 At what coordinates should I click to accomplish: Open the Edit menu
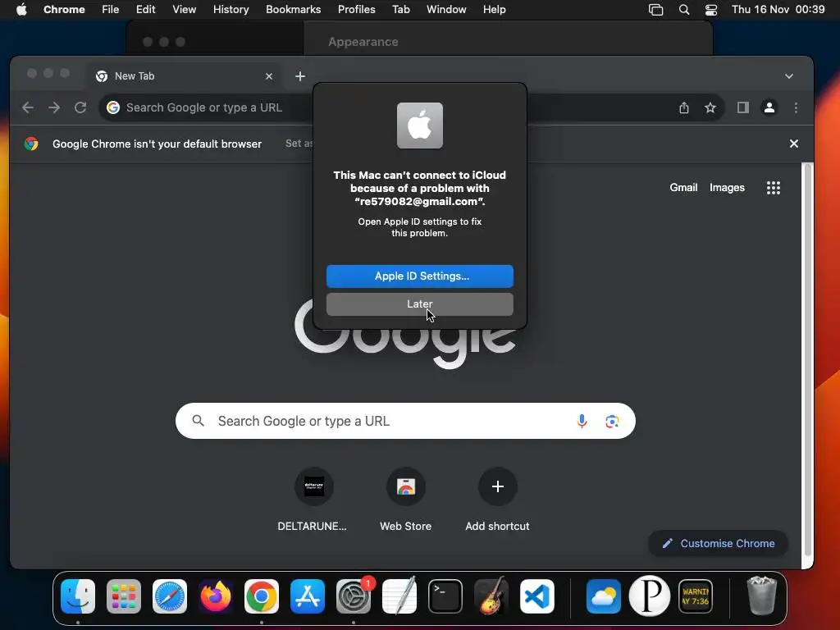[145, 9]
